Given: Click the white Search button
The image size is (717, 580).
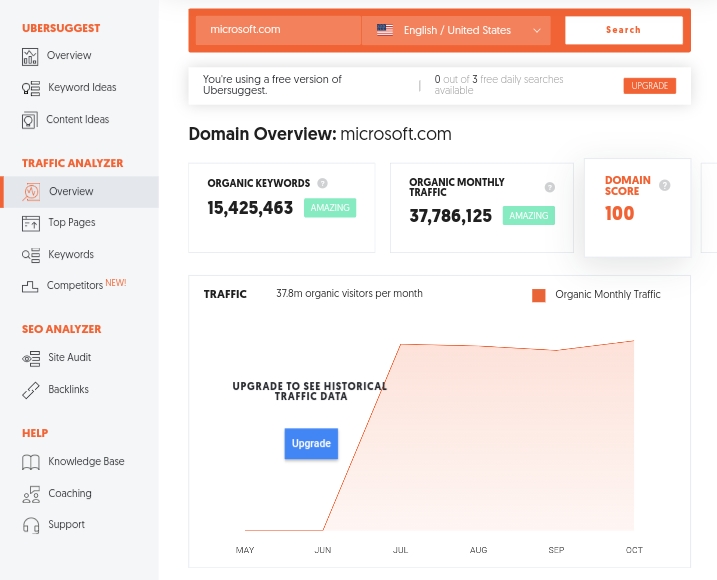Looking at the screenshot, I should [x=624, y=30].
